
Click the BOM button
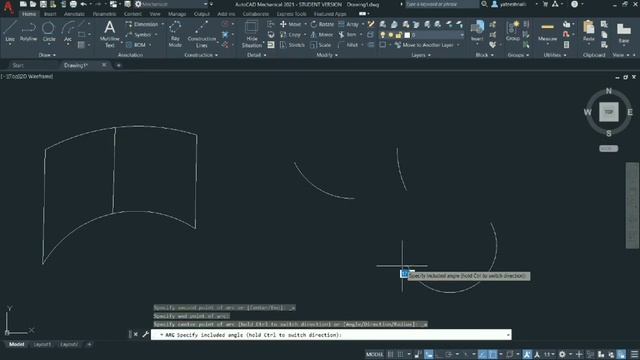click(x=136, y=45)
